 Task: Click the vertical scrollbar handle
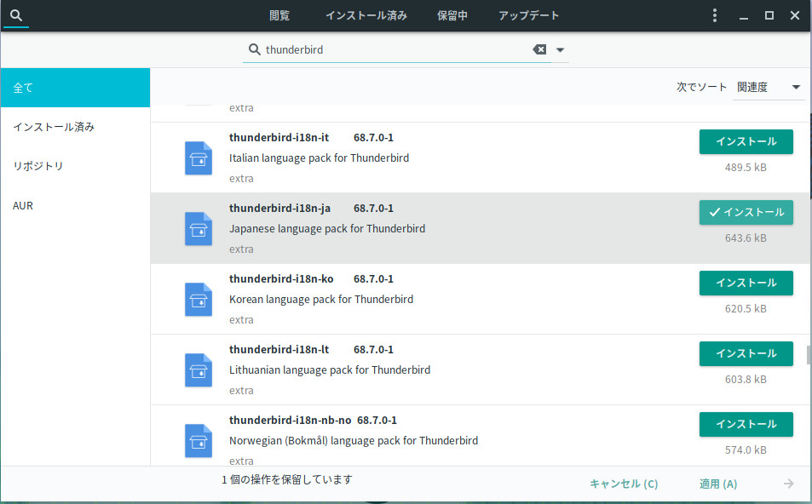pyautogui.click(x=809, y=355)
